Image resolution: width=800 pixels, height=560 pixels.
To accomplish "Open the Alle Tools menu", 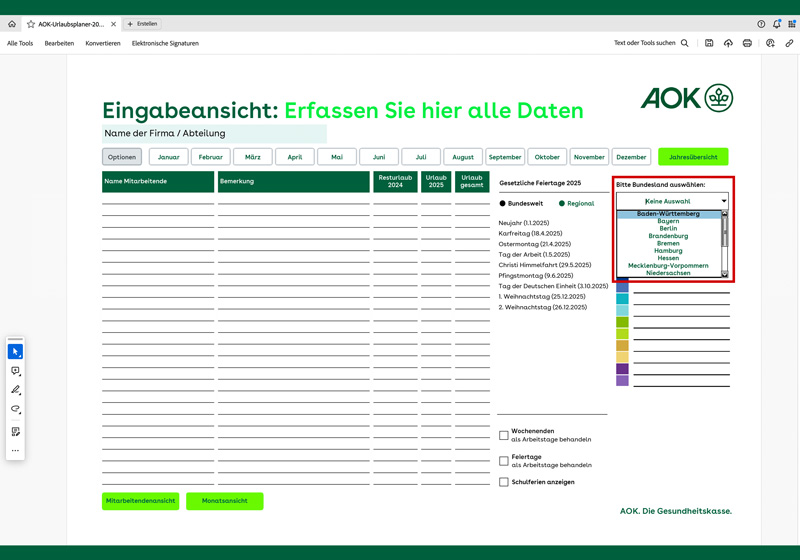I will (20, 43).
